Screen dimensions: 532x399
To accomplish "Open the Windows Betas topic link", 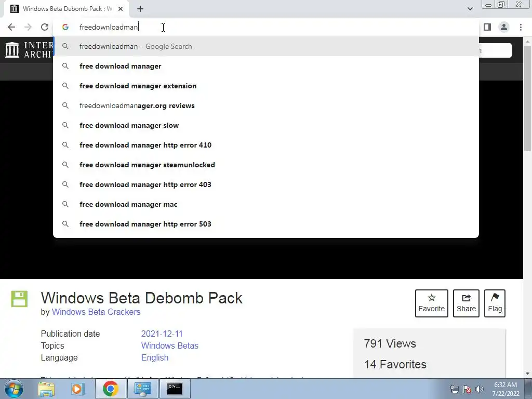I will [x=170, y=345].
